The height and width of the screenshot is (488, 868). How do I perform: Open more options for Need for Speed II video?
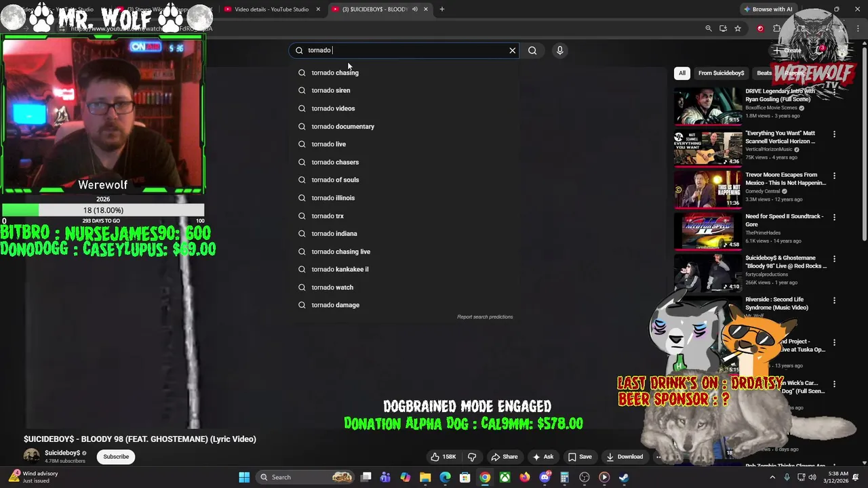tap(834, 218)
